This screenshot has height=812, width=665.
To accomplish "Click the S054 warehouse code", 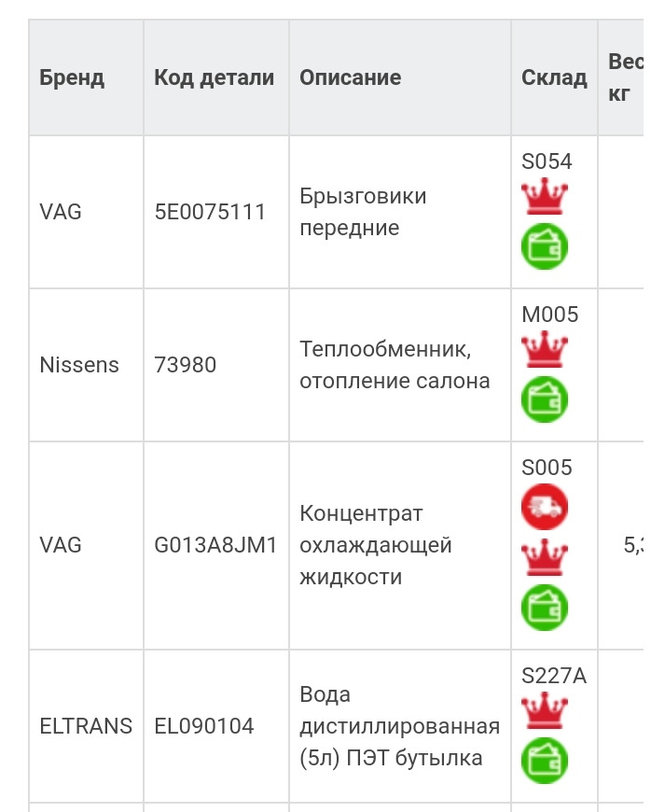I will tap(547, 161).
